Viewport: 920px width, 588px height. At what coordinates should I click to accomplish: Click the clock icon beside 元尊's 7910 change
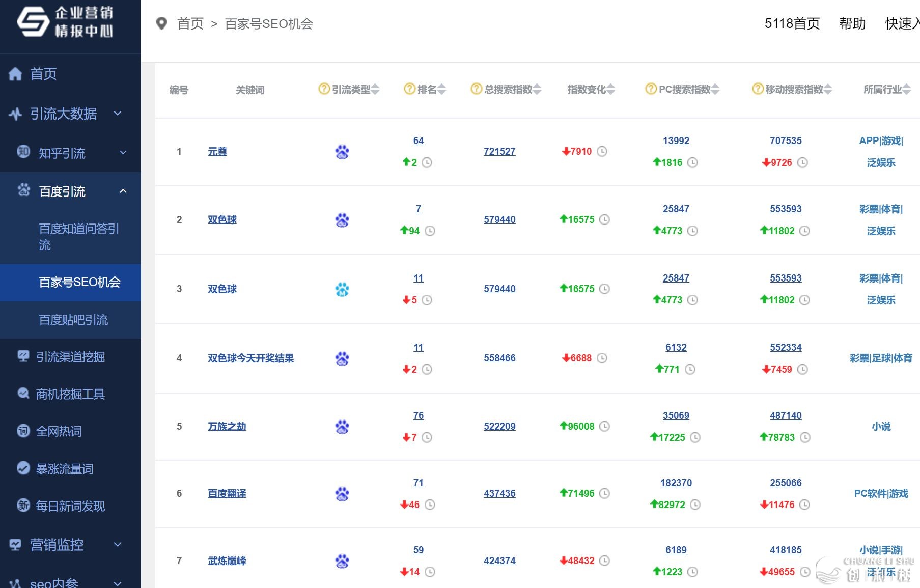coord(602,151)
